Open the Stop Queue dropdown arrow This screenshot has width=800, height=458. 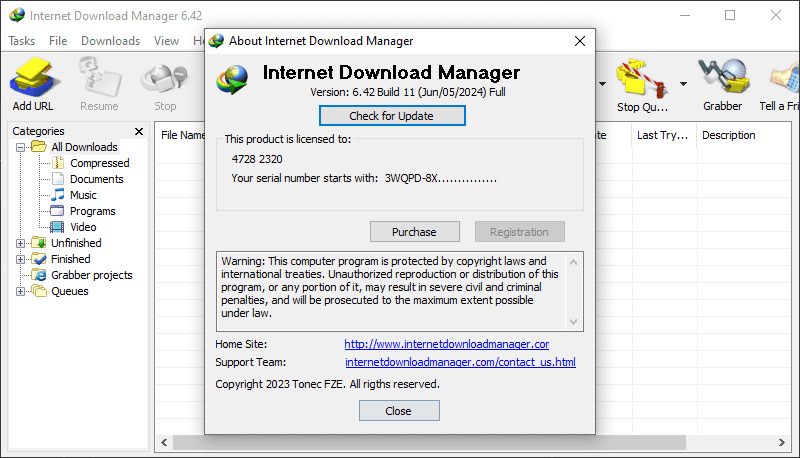(683, 84)
